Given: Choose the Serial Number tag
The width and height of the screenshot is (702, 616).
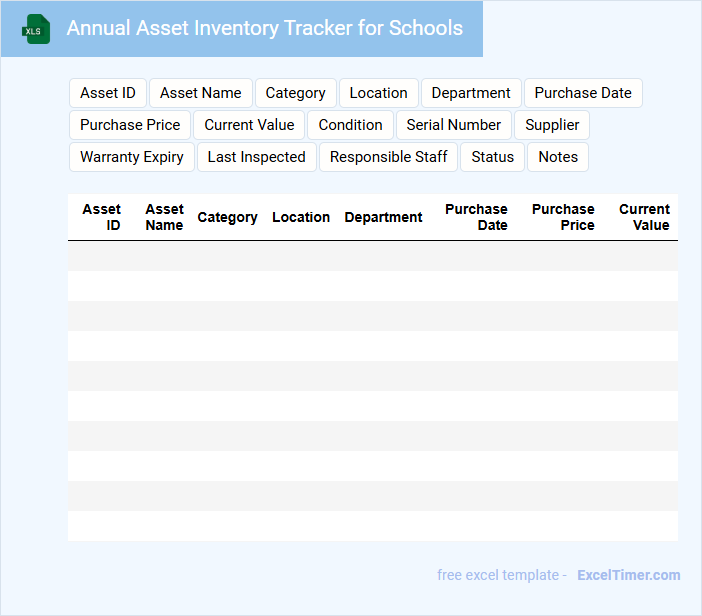Looking at the screenshot, I should click(454, 125).
